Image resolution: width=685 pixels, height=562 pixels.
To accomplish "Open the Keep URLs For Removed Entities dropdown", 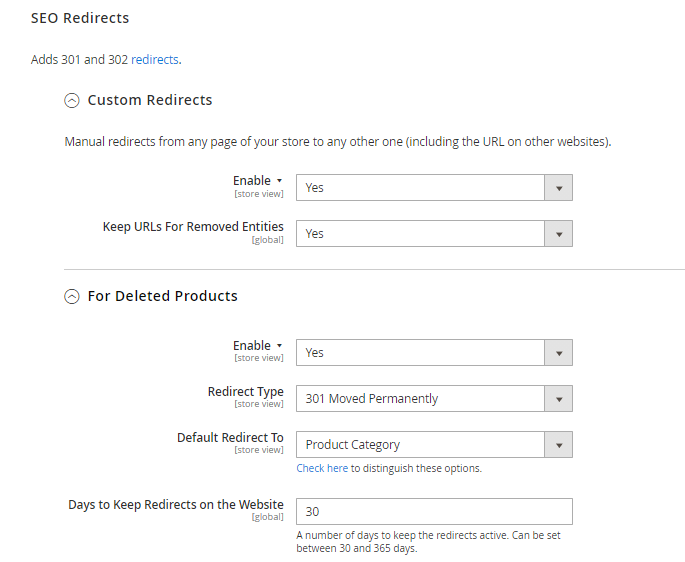I will tap(434, 233).
